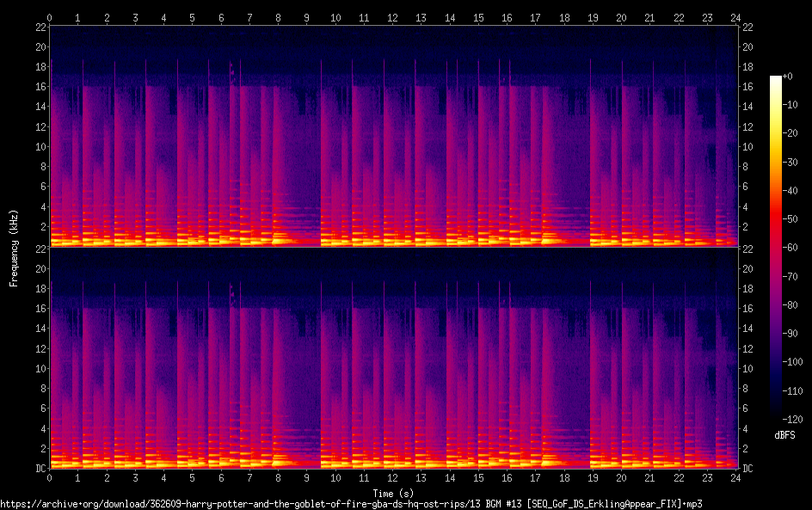Click the "DC" label left of the lower channel
Screen dimensions: 812x510
pos(41,468)
